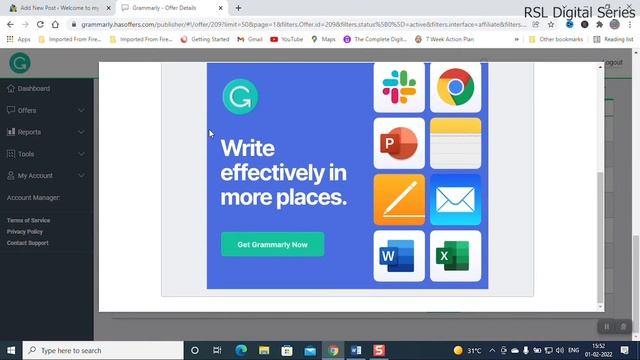Launch Microsoft Edge from the taskbar

[241, 350]
